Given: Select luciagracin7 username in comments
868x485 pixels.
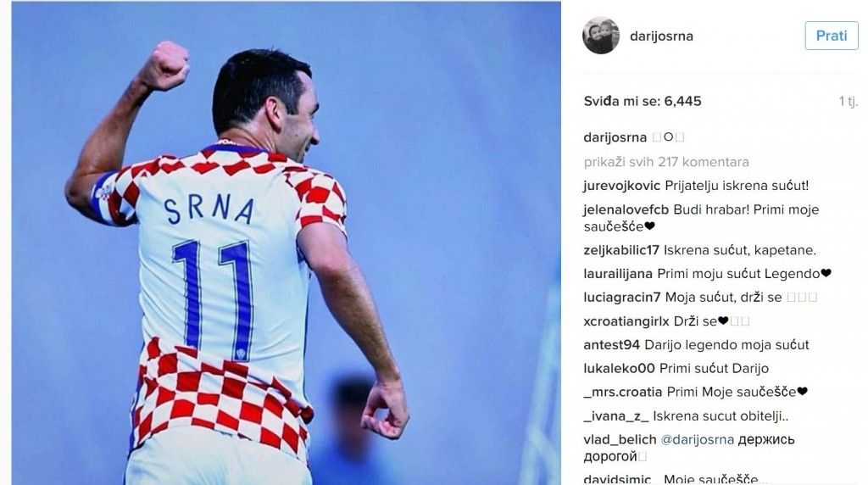Looking at the screenshot, I should coord(621,298).
